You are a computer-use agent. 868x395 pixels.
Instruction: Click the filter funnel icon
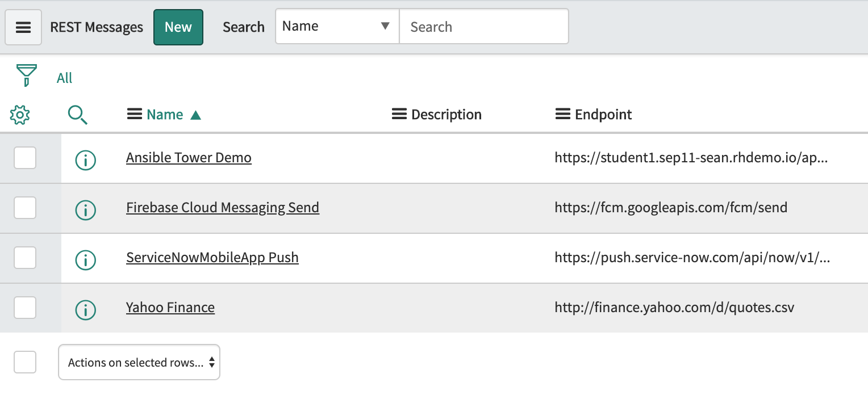point(26,75)
